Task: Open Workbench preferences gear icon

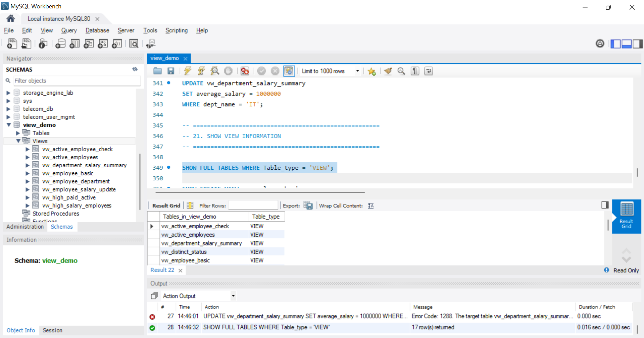Action: pos(600,43)
